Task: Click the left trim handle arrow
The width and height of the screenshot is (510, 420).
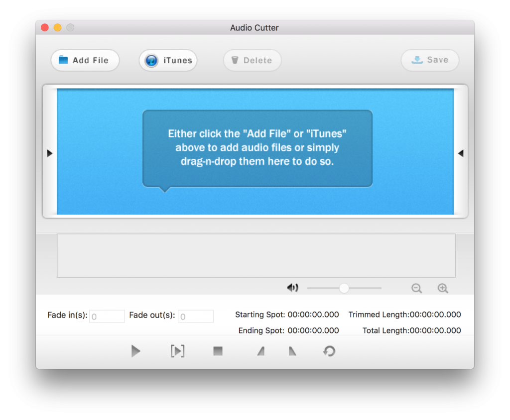Action: click(50, 153)
